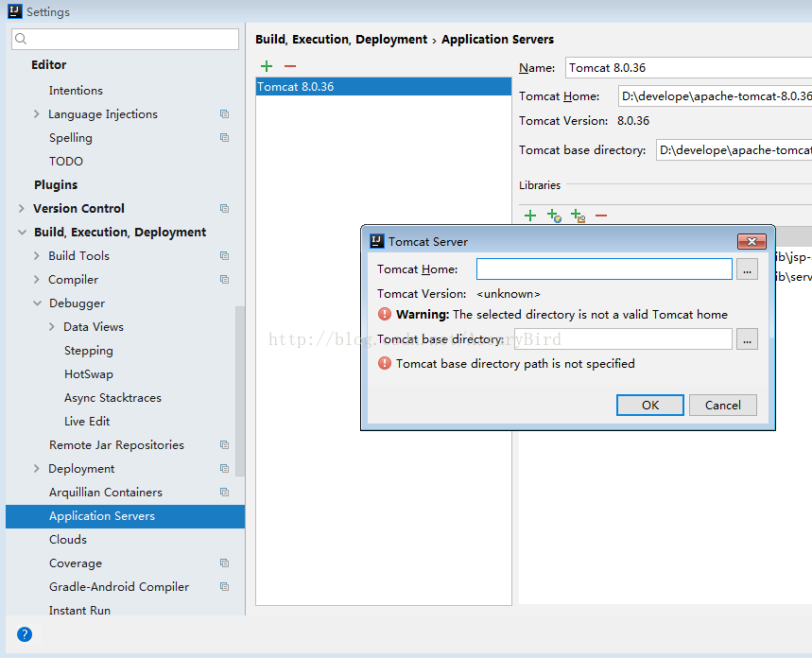Viewport: 812px width, 658px height.
Task: Open Editor settings section
Action: tap(48, 65)
